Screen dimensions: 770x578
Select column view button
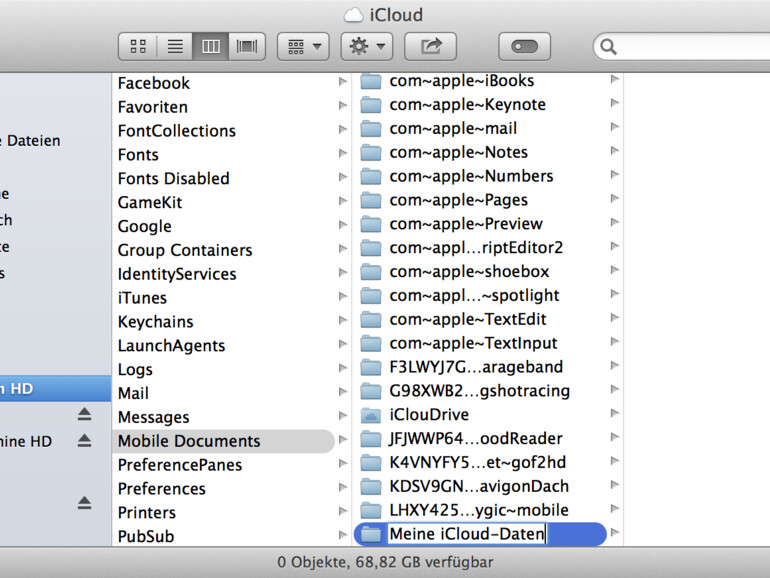pos(211,47)
